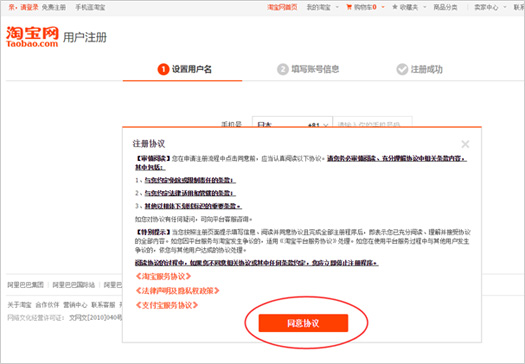The height and width of the screenshot is (364, 525).
Task: Open the 合作伙伴 footer link
Action: 47,305
